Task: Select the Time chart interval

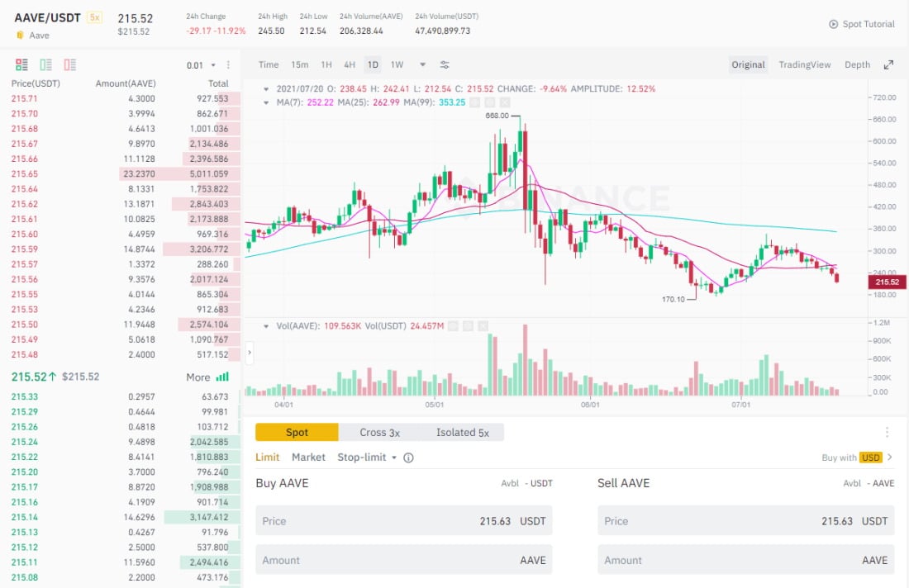Action: (269, 65)
